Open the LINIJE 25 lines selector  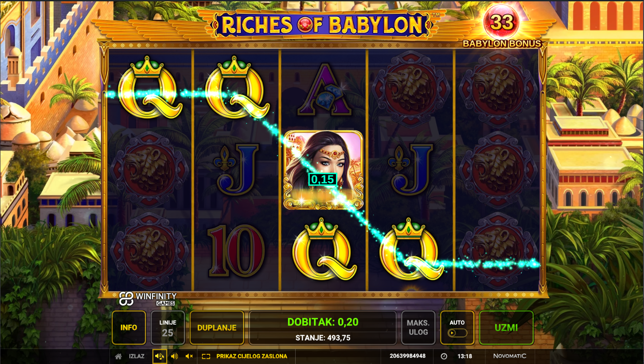(168, 328)
